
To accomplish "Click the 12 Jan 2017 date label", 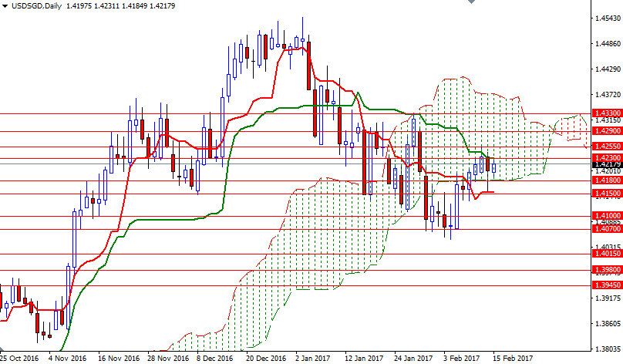I will [364, 359].
